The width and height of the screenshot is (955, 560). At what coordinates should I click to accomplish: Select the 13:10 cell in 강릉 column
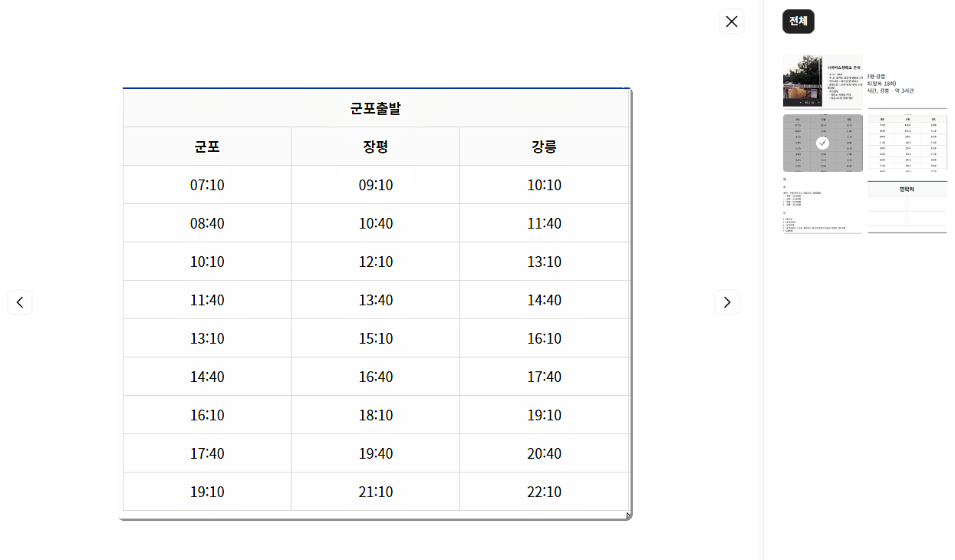[545, 262]
